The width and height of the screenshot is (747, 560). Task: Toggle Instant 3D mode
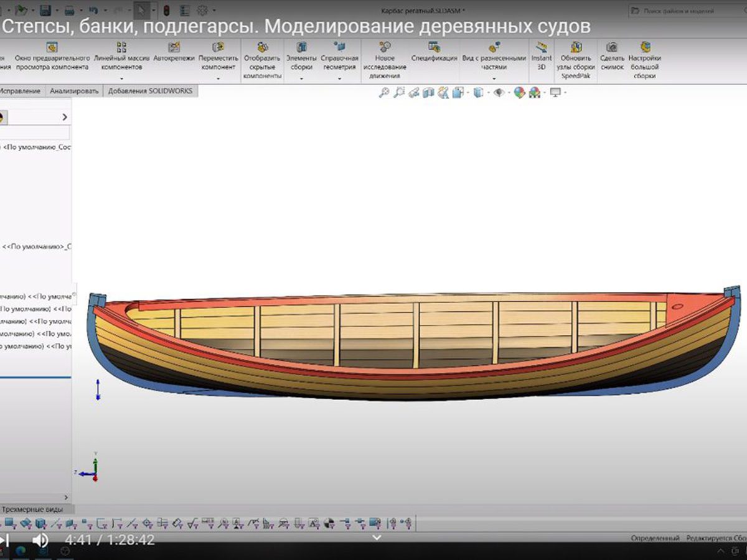(x=541, y=47)
